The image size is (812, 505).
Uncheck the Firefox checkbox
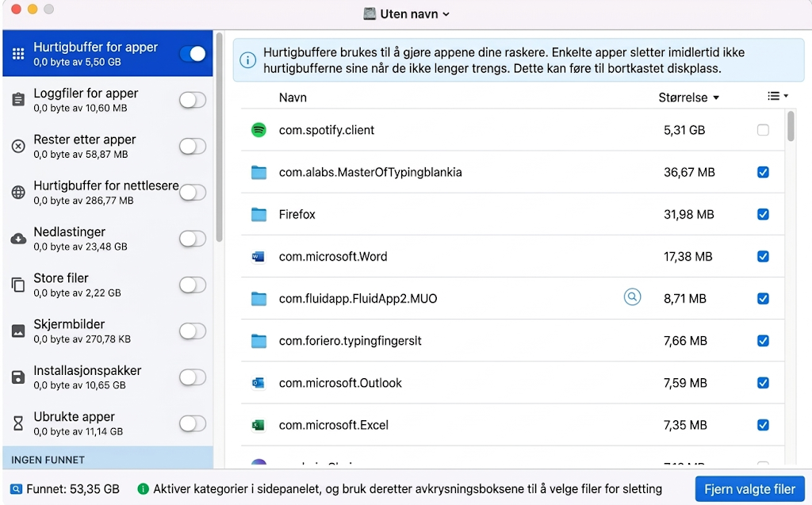[x=763, y=214]
